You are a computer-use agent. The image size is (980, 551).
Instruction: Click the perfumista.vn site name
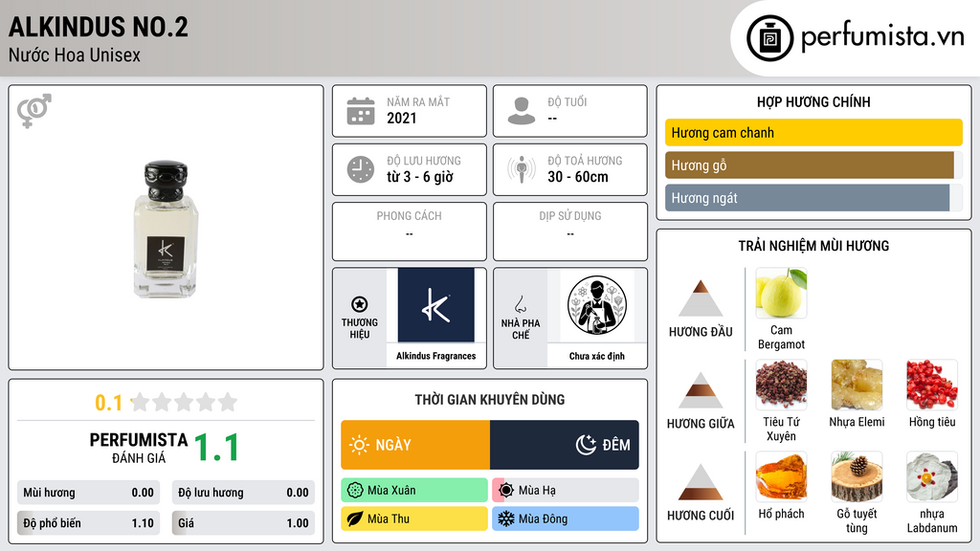click(882, 37)
